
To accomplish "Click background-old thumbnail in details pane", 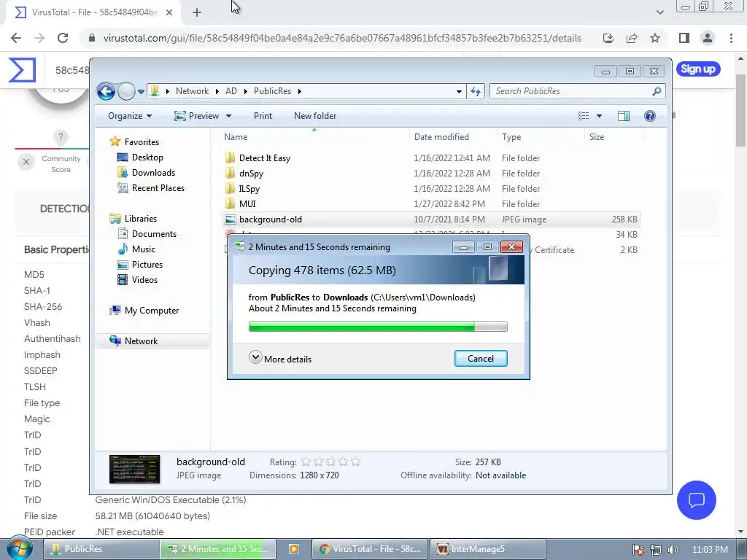I will (x=134, y=469).
